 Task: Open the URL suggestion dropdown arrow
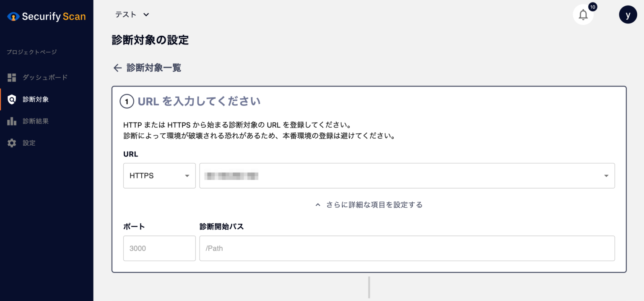606,175
